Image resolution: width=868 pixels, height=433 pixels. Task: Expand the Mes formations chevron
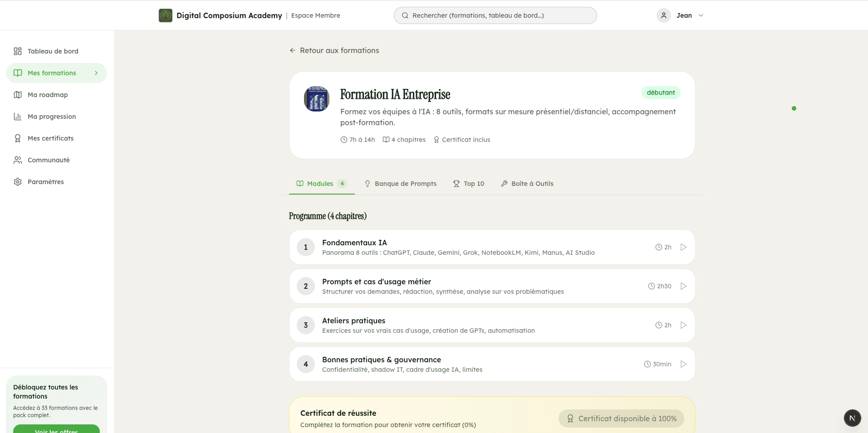[x=96, y=73]
